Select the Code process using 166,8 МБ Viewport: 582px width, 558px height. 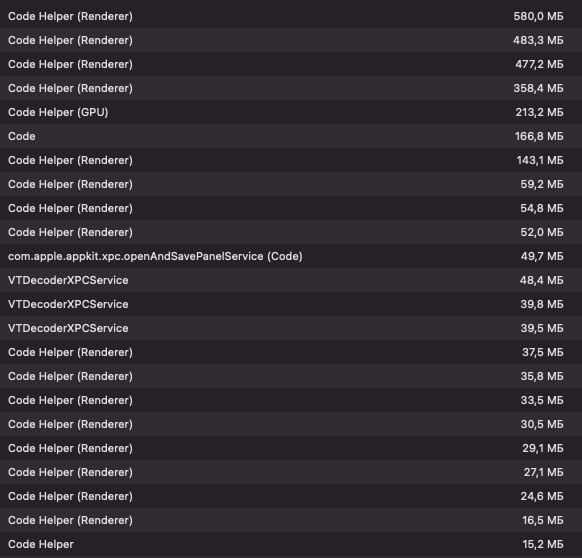pyautogui.click(x=291, y=136)
